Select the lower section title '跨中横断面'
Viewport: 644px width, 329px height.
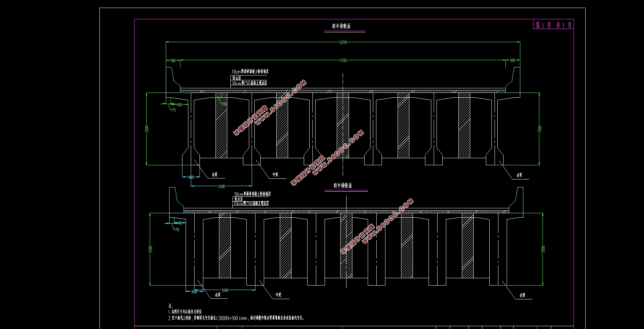(x=343, y=186)
